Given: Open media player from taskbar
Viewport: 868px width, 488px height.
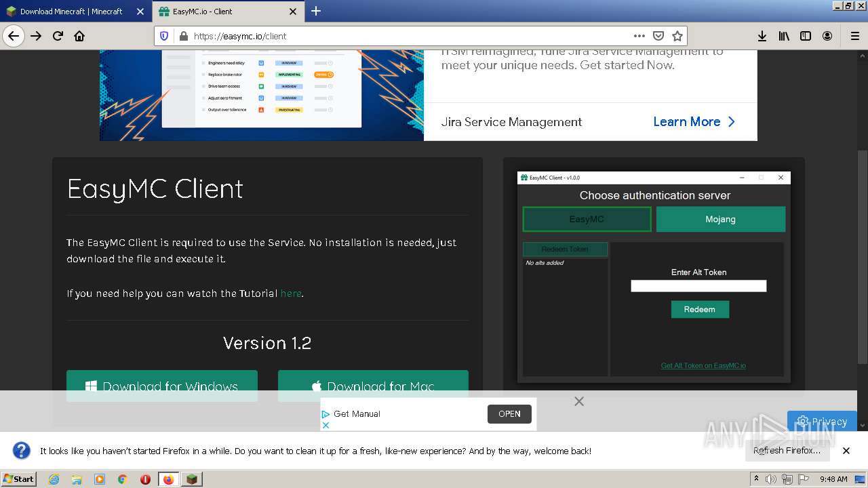Looking at the screenshot, I should pos(100,479).
